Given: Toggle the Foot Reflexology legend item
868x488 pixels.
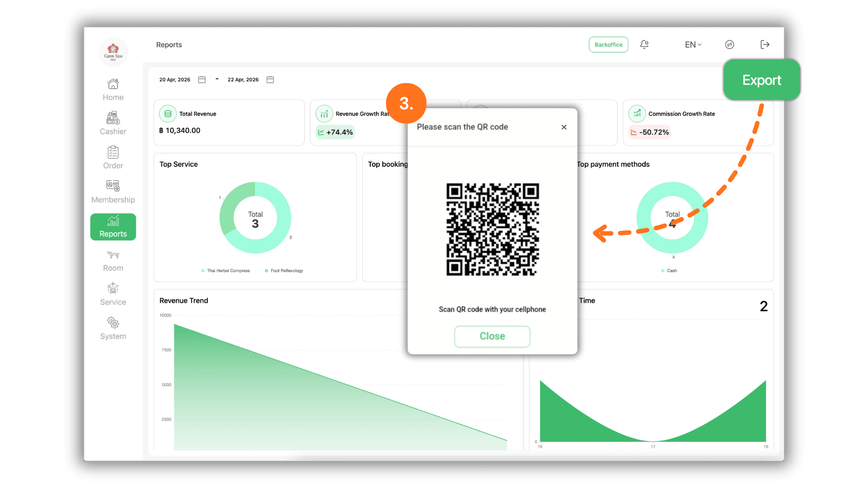Looking at the screenshot, I should (x=284, y=271).
